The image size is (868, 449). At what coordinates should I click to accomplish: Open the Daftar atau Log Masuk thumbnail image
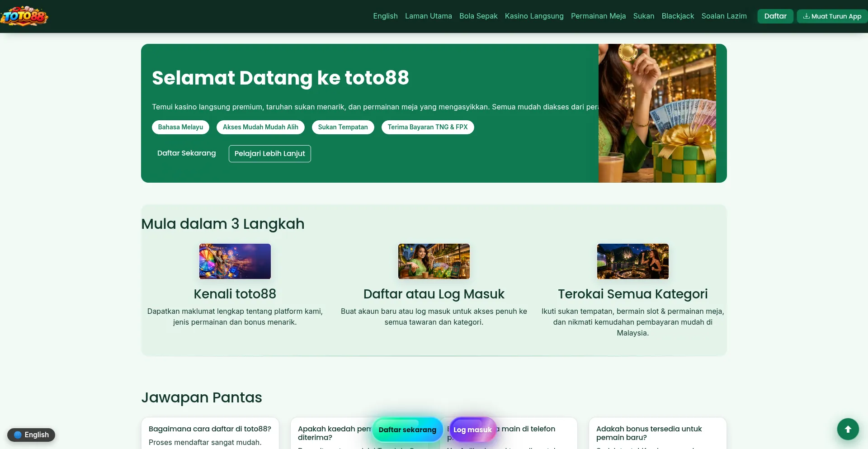point(434,261)
